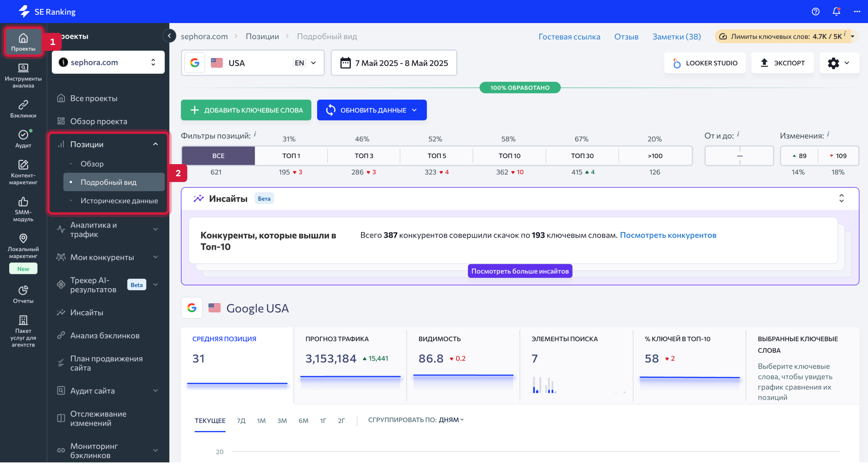Open the sephora.com project selector

tap(108, 62)
